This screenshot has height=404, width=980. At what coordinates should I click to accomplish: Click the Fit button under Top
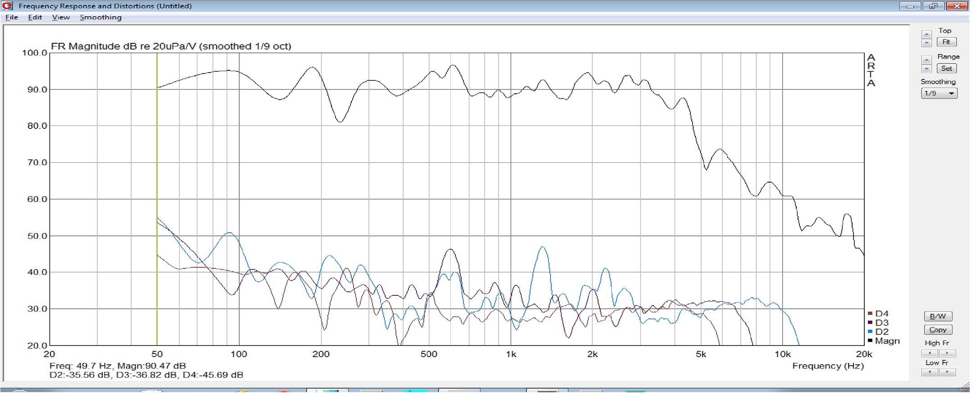[x=946, y=42]
